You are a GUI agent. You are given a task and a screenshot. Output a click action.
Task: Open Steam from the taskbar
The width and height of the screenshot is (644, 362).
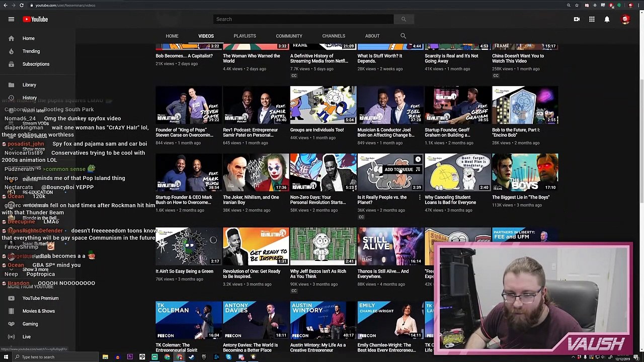click(191, 357)
